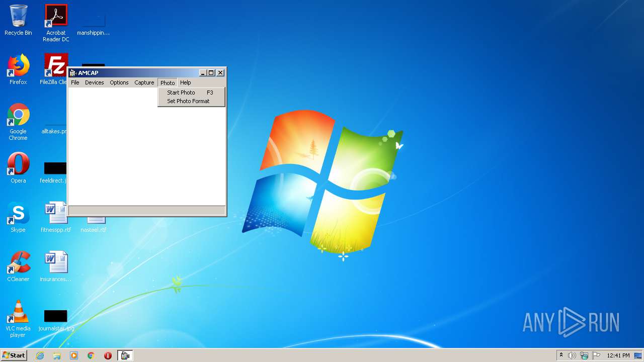Choose Start Photo from the Photo menu
This screenshot has width=644, height=362.
[191, 93]
